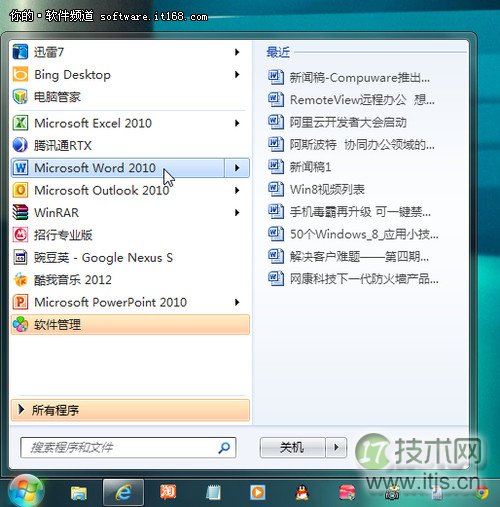Select the 招行专业版 entry text
Screen dimensions: 500x507
pyautogui.click(x=63, y=235)
